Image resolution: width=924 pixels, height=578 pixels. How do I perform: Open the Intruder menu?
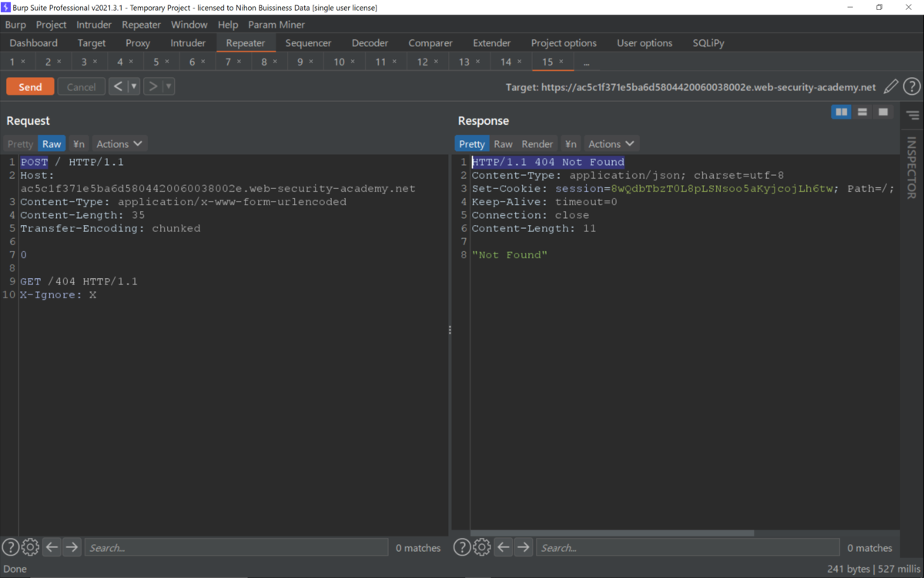[x=94, y=25]
